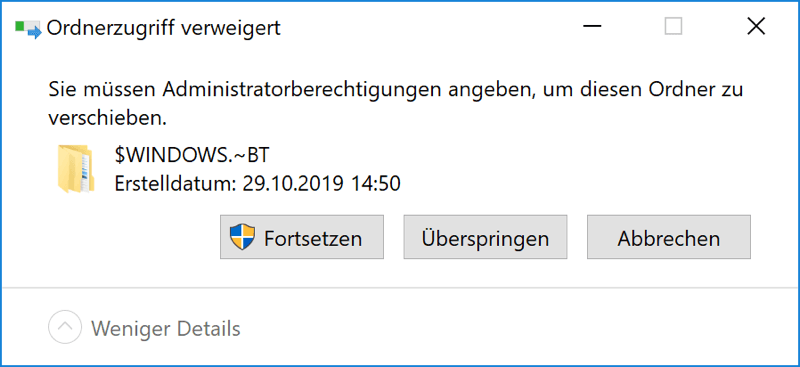
Task: Click the move-arrow icon in the title bar
Action: 28,29
